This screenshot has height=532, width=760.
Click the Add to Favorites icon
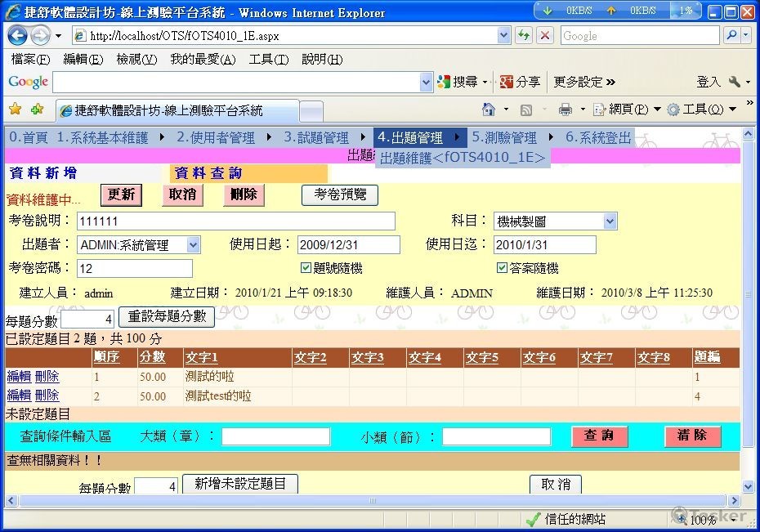pos(37,110)
